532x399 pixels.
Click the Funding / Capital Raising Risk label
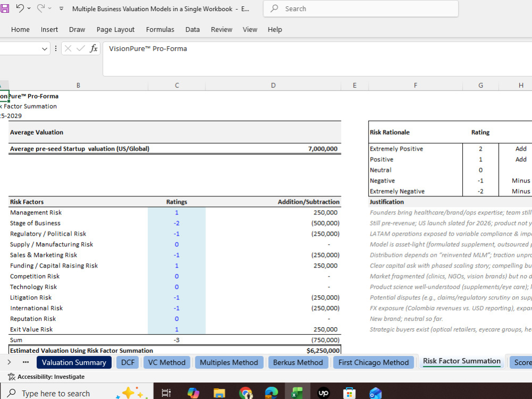click(54, 265)
